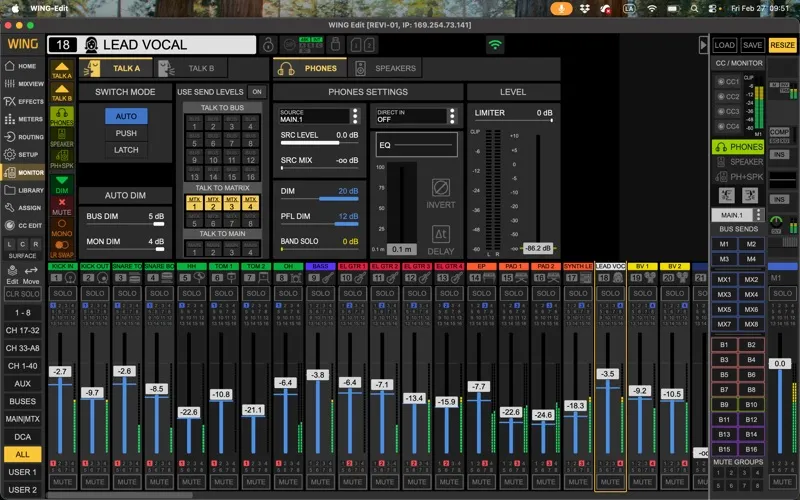This screenshot has height=500, width=800.
Task: Collapse the right side panel arrow
Action: coord(703,45)
